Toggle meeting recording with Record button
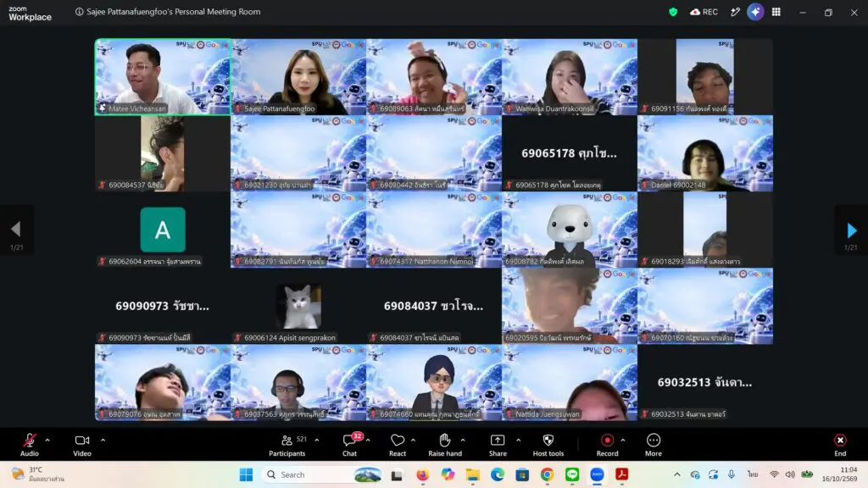 coord(607,445)
